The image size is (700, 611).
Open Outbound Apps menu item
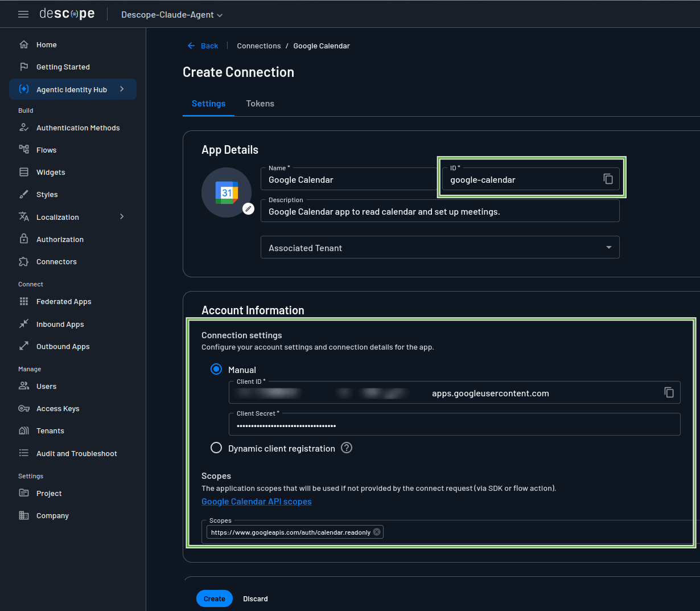tap(73, 346)
